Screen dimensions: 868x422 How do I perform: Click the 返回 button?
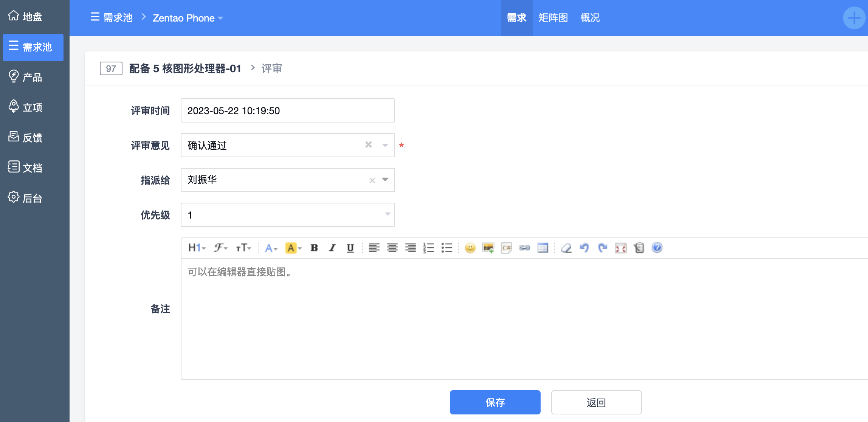coord(596,402)
